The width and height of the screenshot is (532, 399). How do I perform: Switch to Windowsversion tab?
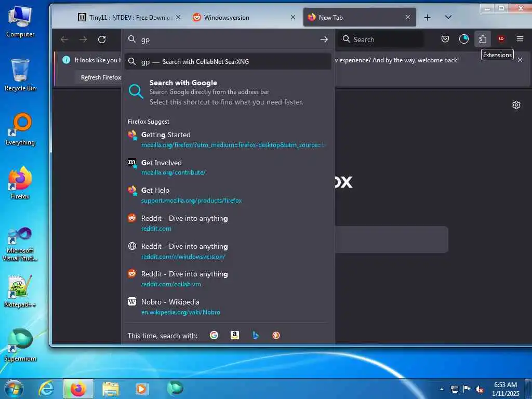244,17
